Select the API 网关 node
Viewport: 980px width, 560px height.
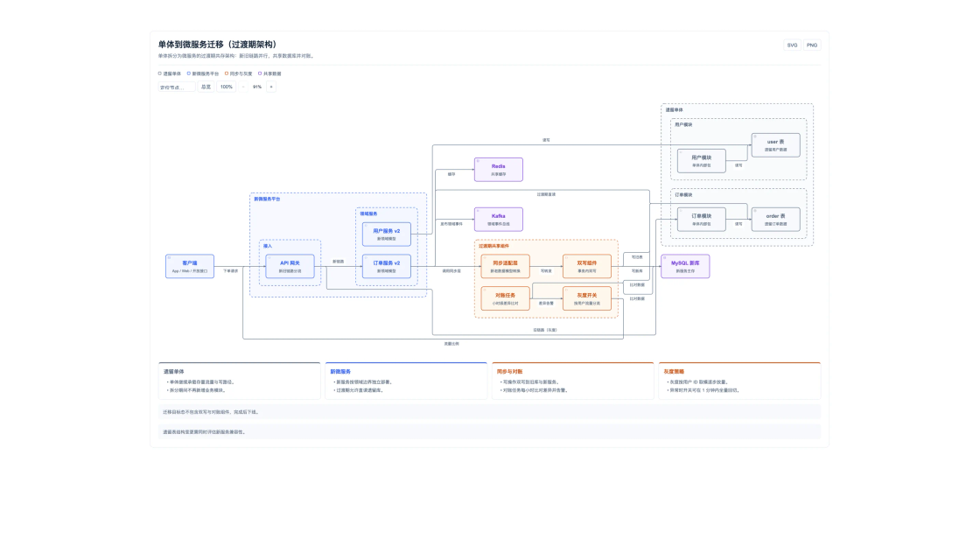[290, 266]
